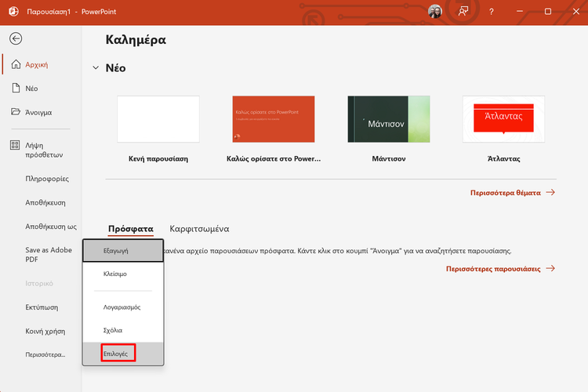
Task: Open the Περισσότερα θέματα link
Action: [x=512, y=192]
